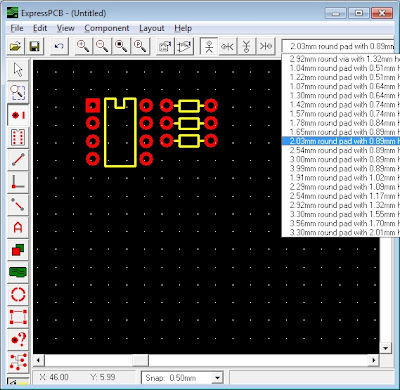Open the Layout menu
This screenshot has width=400, height=390.
tap(152, 28)
